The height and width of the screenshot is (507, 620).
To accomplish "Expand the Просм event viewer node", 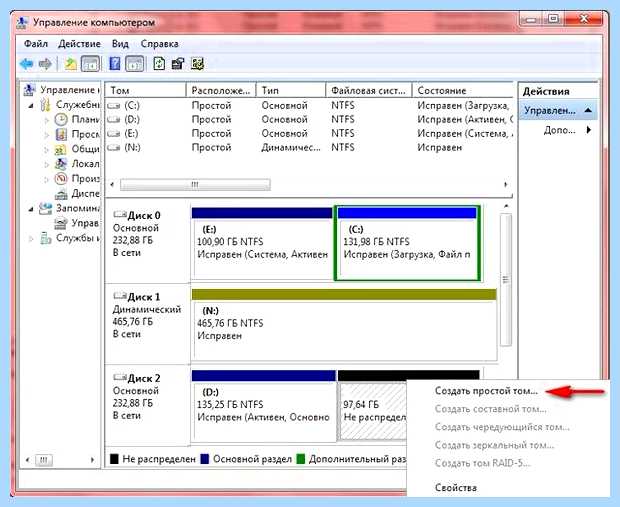I will 47,135.
